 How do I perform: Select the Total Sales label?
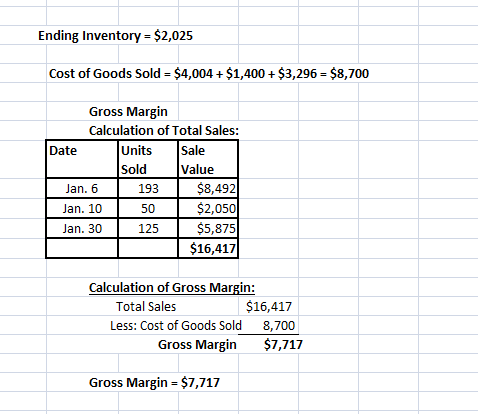coord(146,307)
